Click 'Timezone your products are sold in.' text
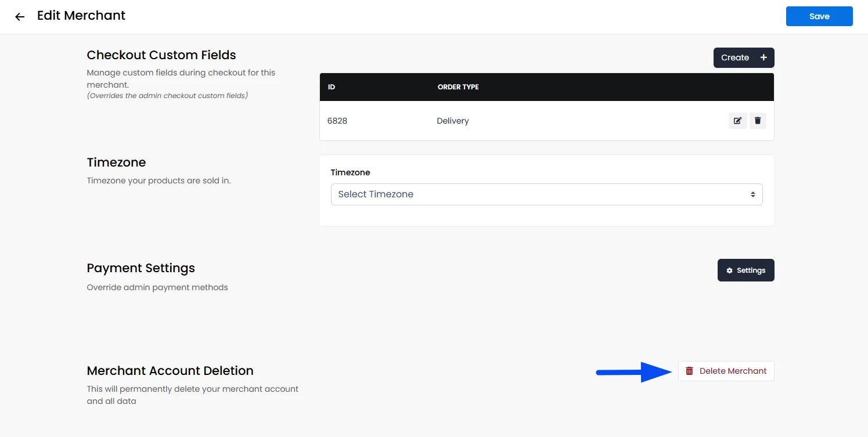Viewport: 868px width, 437px height. pos(159,180)
